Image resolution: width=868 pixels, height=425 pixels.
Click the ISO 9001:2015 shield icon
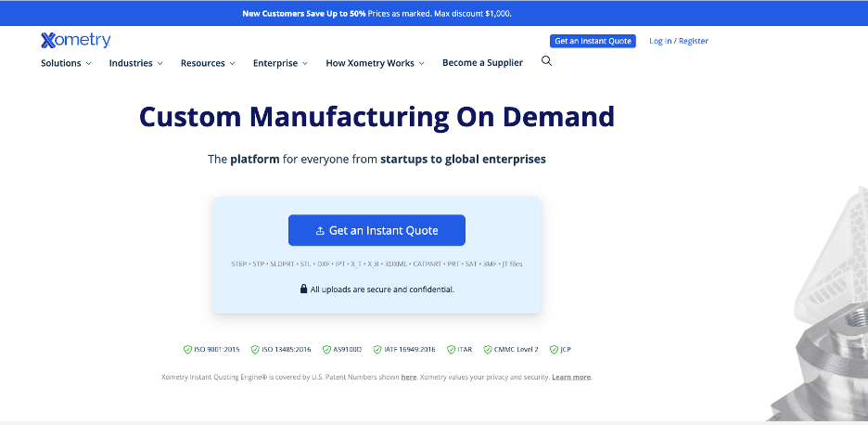(187, 350)
